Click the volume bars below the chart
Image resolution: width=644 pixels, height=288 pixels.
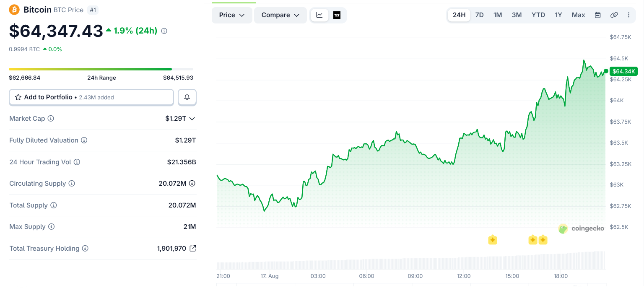pos(411,261)
